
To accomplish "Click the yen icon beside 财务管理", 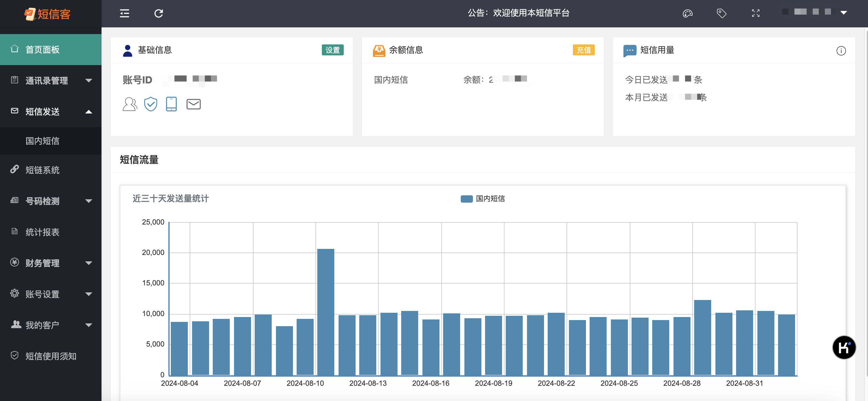I will tap(15, 262).
